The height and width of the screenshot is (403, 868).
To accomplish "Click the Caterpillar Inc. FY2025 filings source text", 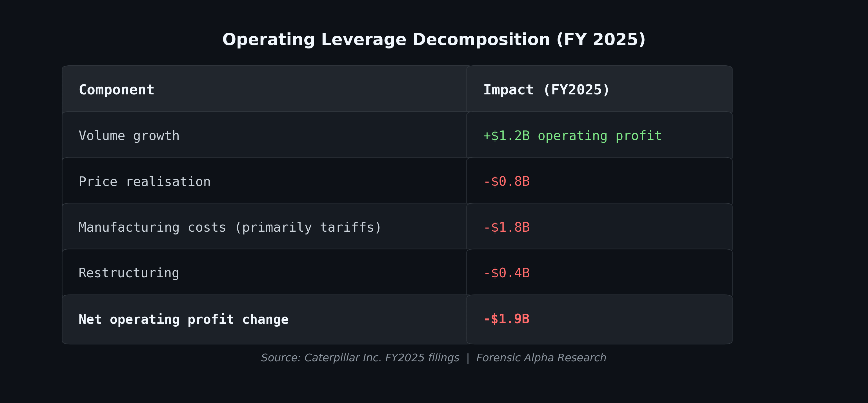I will pyautogui.click(x=382, y=358).
